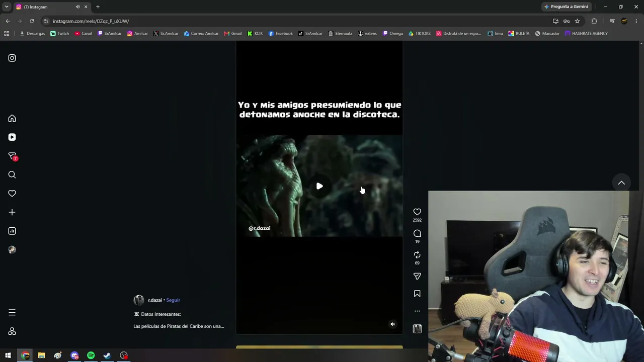Open the Chrome profile avatar

click(624, 21)
